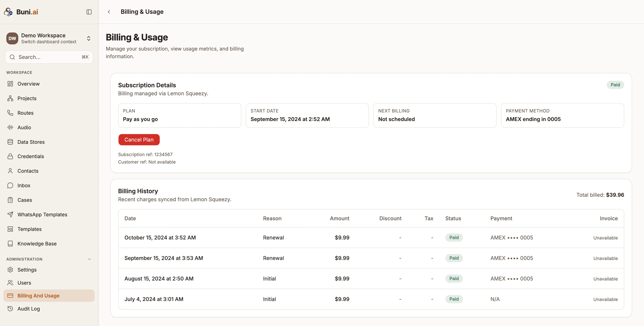Click Not scheduled next billing value
Viewport: 644px width, 326px height.
pyautogui.click(x=397, y=119)
